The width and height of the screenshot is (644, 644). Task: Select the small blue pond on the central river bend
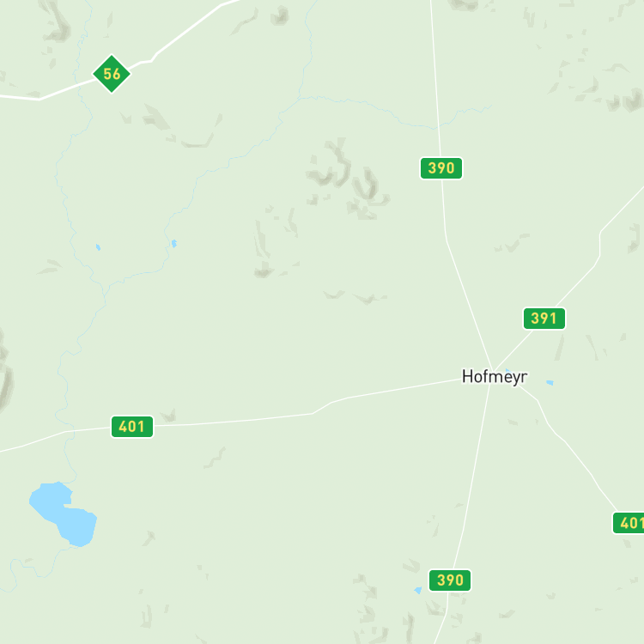(x=174, y=244)
